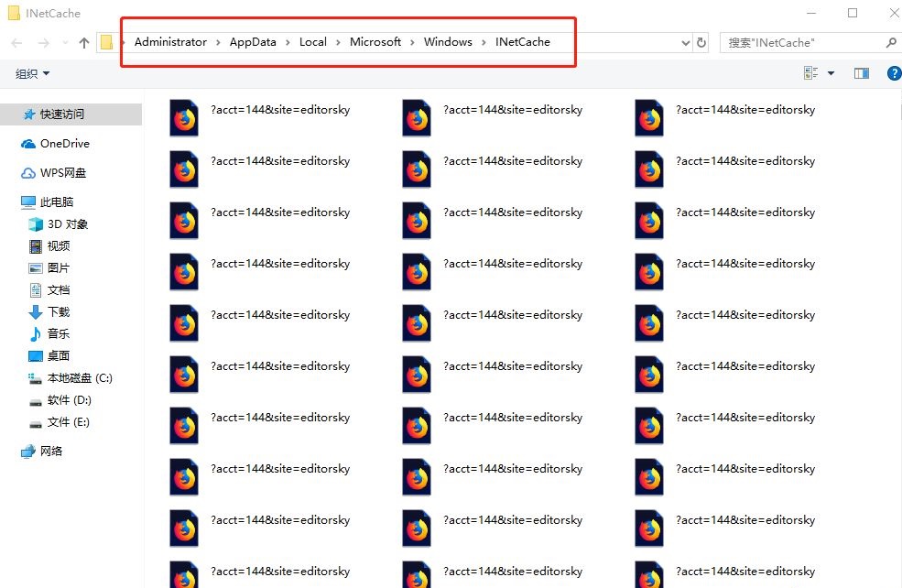Open the chevron between Local and Microsoft
Screen dimensions: 902x588
point(338,42)
